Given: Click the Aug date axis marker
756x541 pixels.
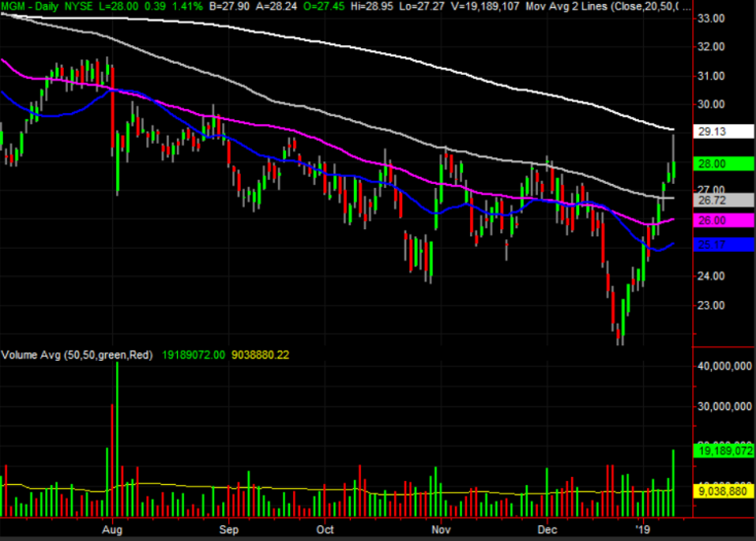Looking at the screenshot, I should pyautogui.click(x=112, y=530).
